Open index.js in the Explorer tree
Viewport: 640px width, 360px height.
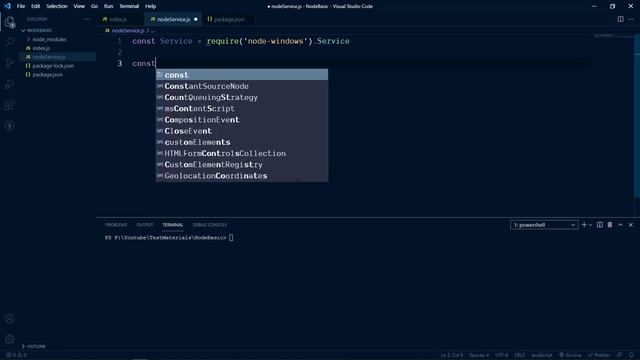(x=41, y=48)
